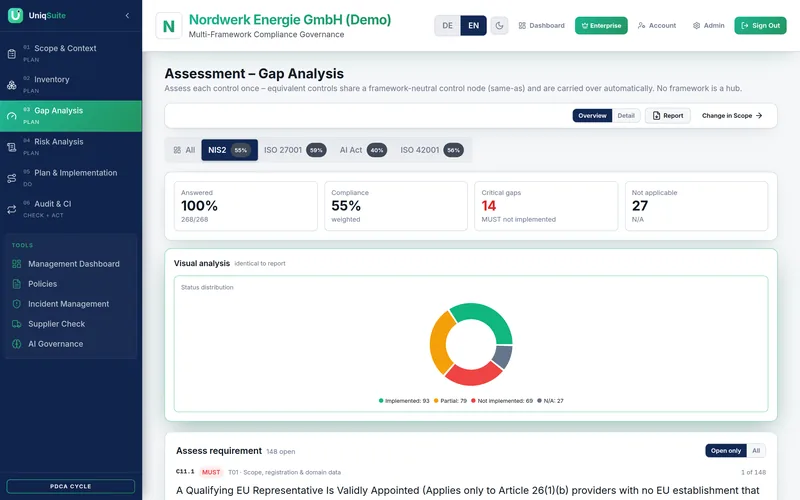Viewport: 800px width, 500px height.
Task: Click the Account person icon
Action: pos(641,26)
